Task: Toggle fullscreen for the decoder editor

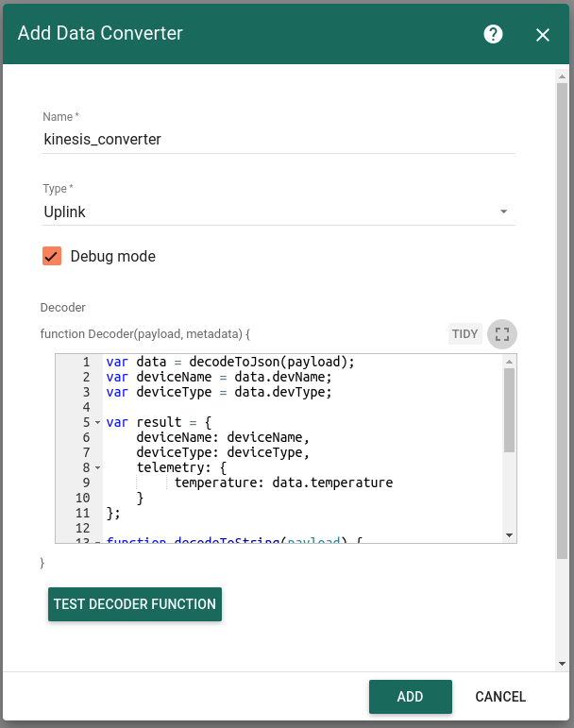Action: [x=502, y=334]
